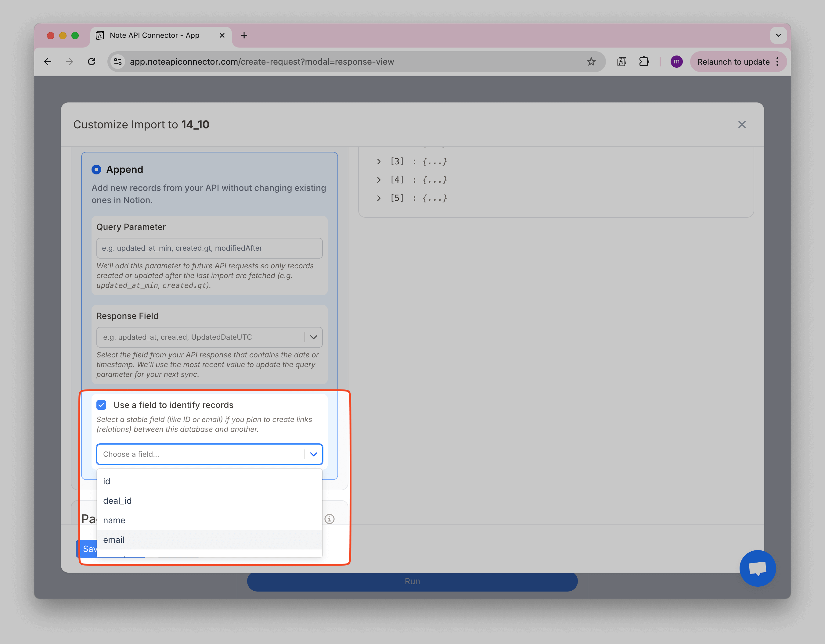Expand the [3] JSON response item
The height and width of the screenshot is (644, 825).
[x=379, y=162]
